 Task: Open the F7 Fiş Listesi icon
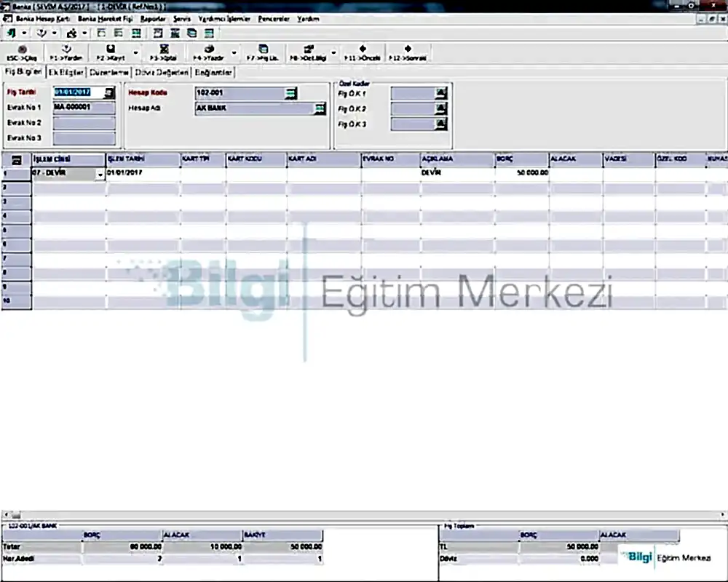[x=263, y=52]
